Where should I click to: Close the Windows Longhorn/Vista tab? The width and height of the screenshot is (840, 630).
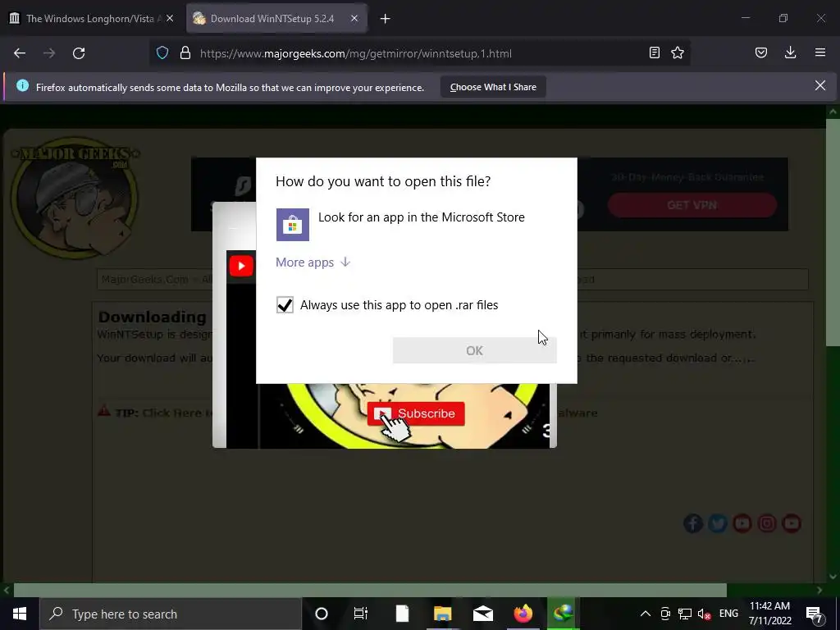[170, 18]
